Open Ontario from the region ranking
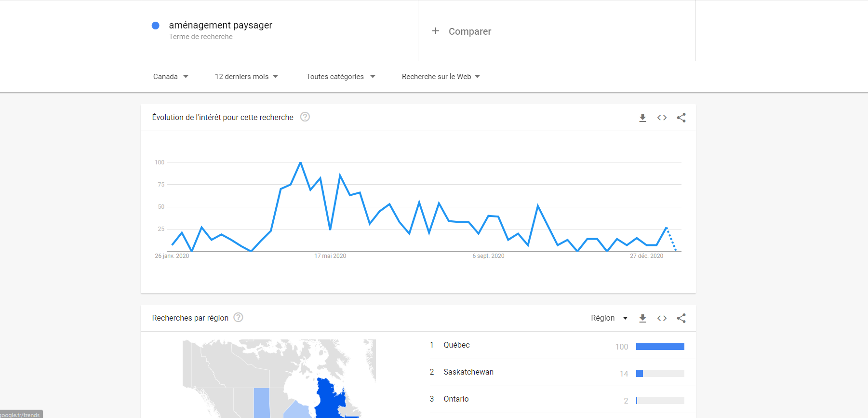Viewport: 868px width, 418px height. [x=456, y=399]
